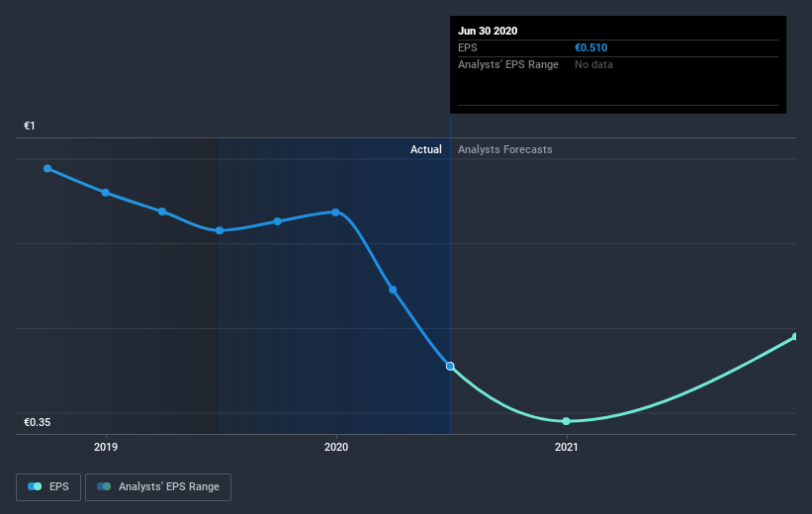Click the €0.510 EPS value in tooltip
812x514 pixels.
(590, 47)
